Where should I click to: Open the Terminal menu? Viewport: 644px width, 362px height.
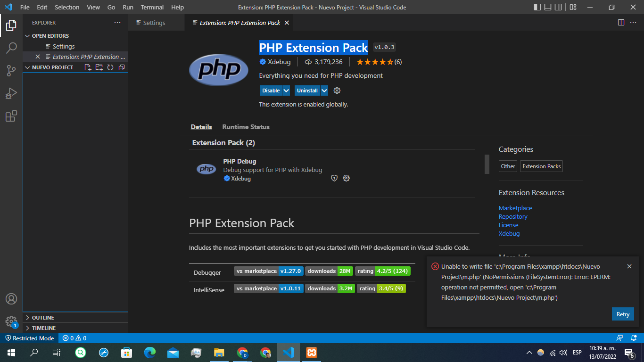coord(152,7)
